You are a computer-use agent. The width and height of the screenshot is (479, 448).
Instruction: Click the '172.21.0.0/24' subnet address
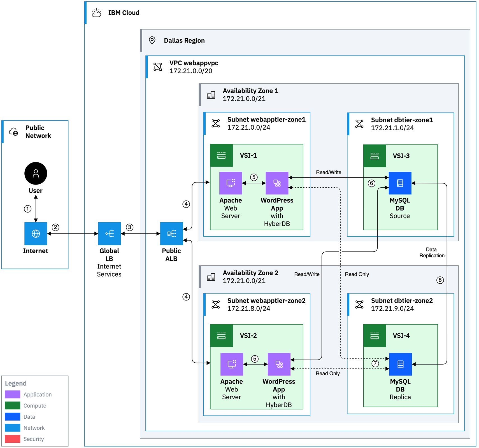[x=249, y=127]
